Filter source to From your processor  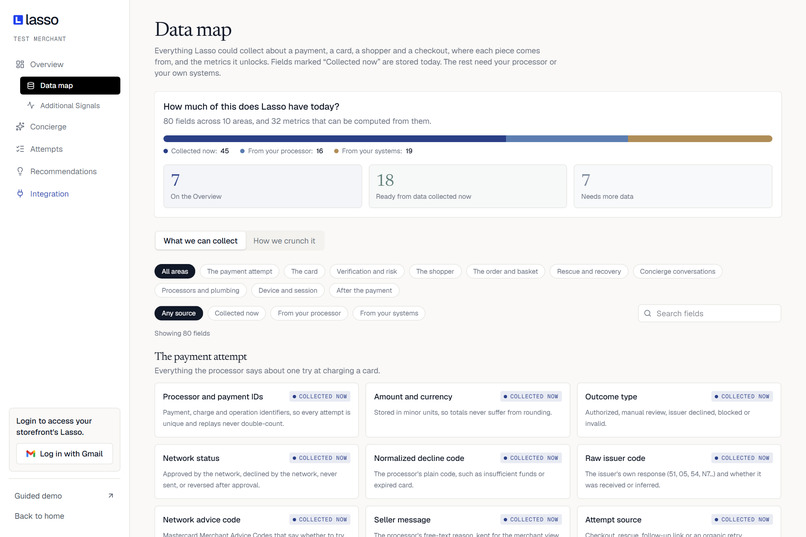tap(309, 313)
